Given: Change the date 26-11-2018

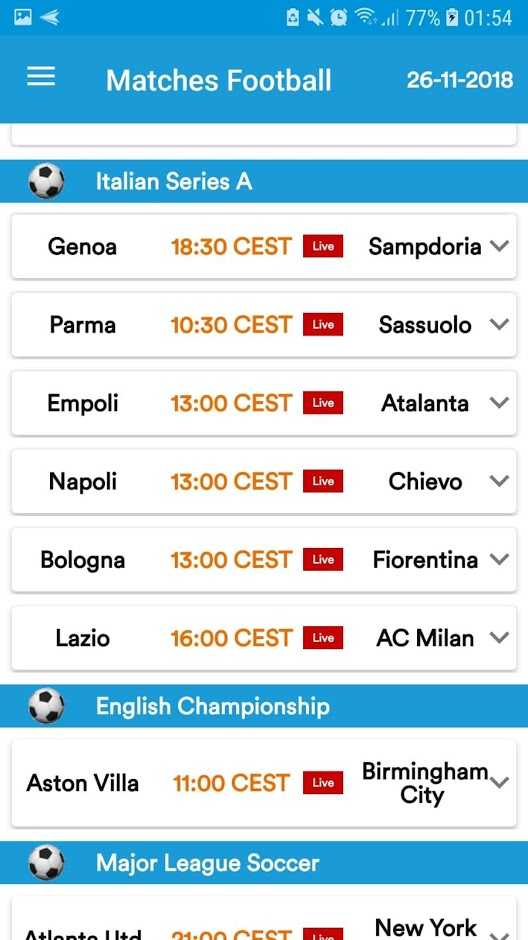Looking at the screenshot, I should pyautogui.click(x=460, y=80).
